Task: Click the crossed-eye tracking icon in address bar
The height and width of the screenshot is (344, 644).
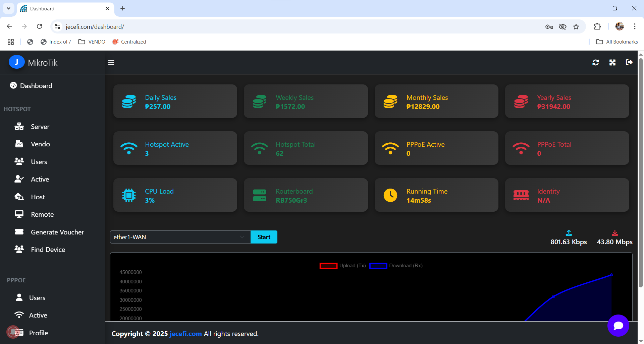Action: (x=562, y=27)
